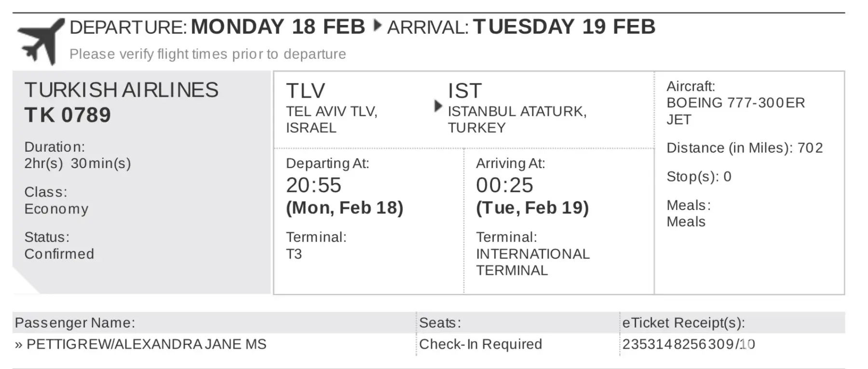Click the MONDAY 18 FEB departure date
Image resolution: width=868 pixels, height=369 pixels.
278,27
